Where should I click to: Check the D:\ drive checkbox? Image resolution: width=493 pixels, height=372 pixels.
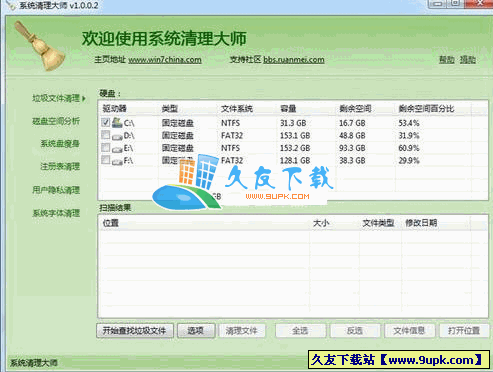point(106,135)
